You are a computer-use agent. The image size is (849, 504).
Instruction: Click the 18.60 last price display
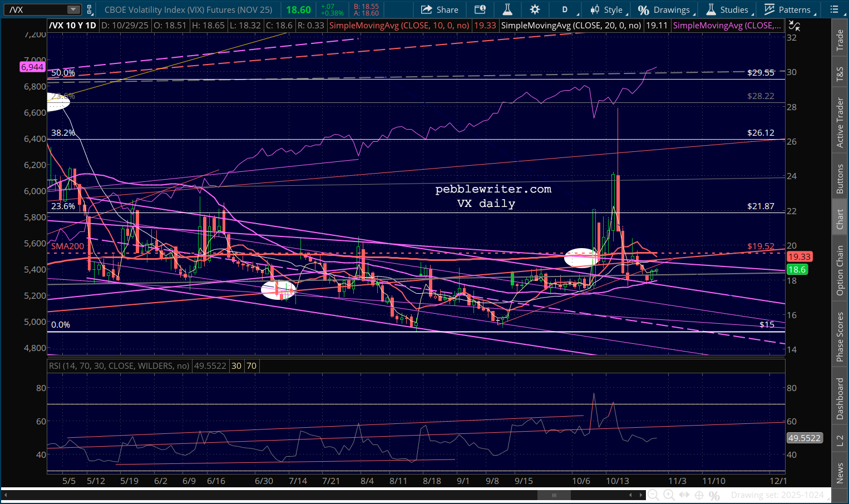(299, 9)
